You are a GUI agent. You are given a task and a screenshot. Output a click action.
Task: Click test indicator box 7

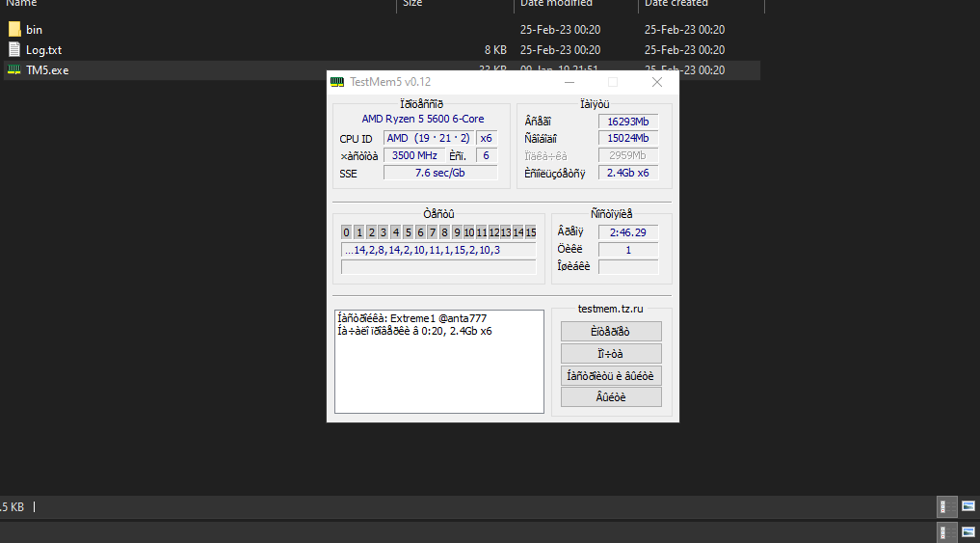coord(433,232)
